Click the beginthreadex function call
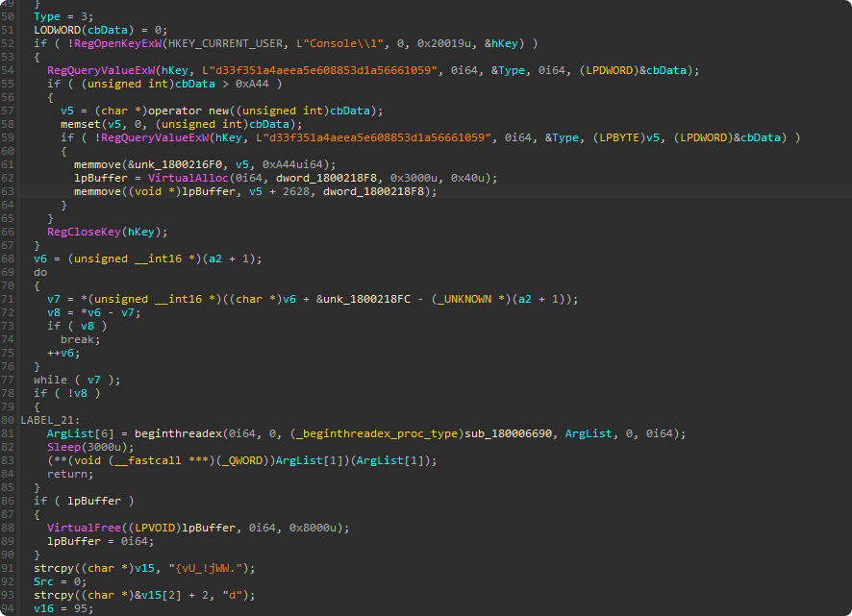 (x=167, y=433)
